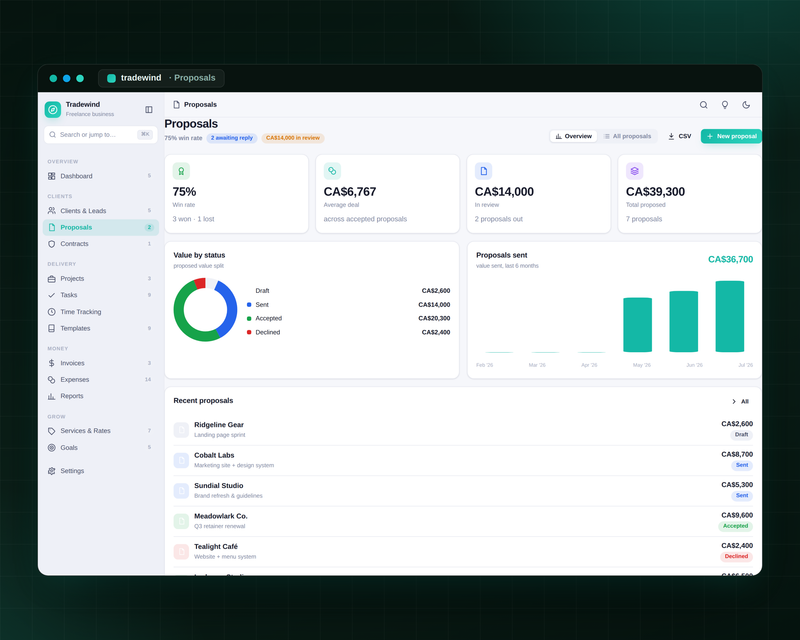
Task: Click the 75% win rate value
Action: click(184, 192)
